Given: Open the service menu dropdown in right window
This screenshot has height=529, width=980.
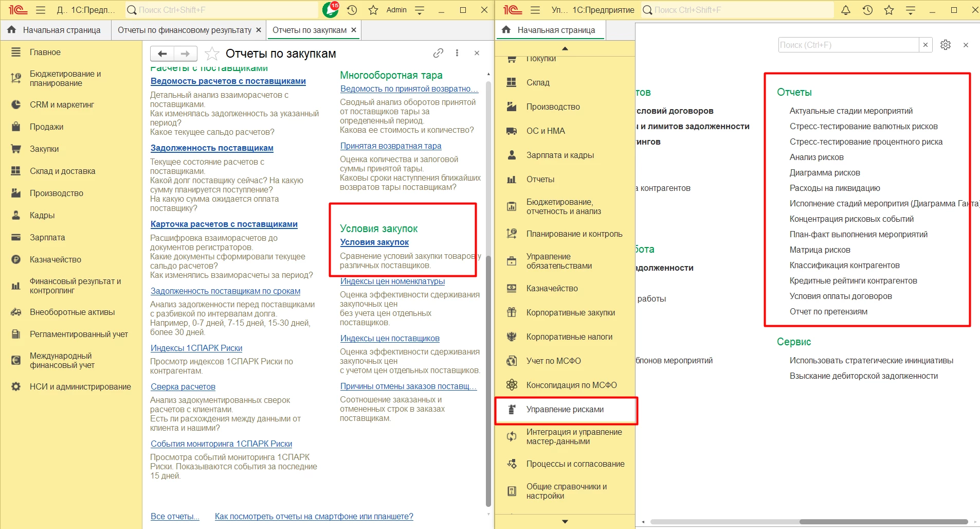Looking at the screenshot, I should click(x=911, y=10).
